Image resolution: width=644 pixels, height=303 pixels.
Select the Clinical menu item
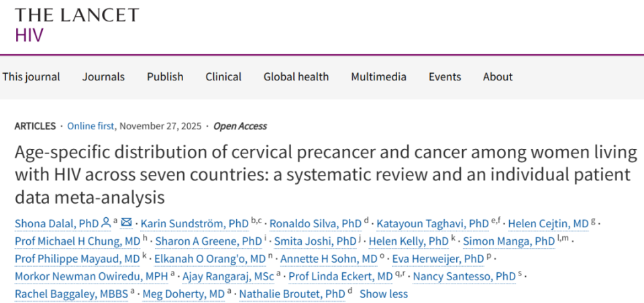223,76
